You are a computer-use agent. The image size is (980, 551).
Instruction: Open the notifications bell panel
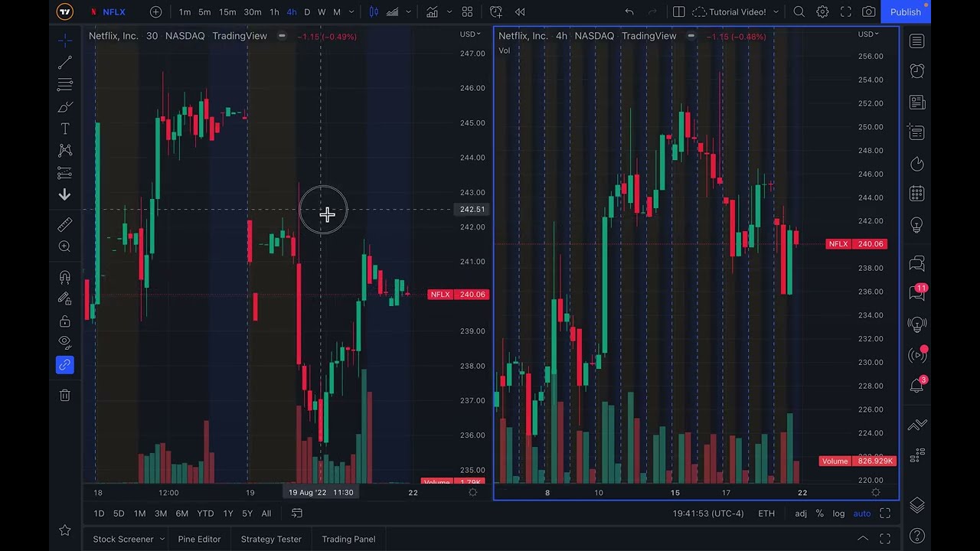coord(917,385)
